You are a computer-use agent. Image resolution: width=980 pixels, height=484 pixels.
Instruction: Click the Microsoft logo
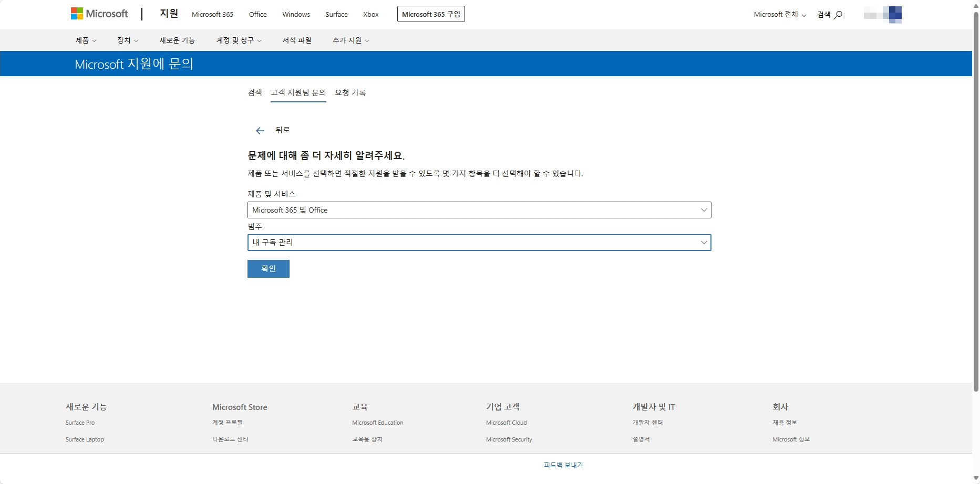click(99, 14)
